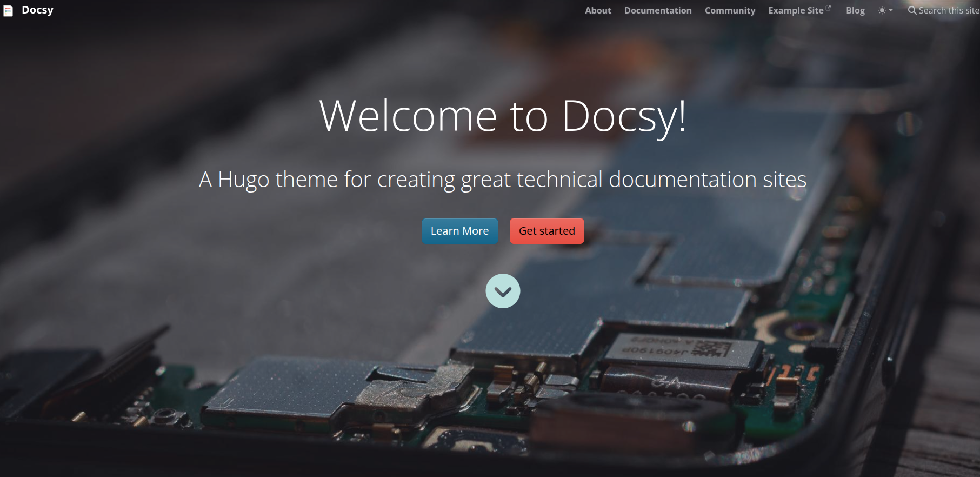
Task: Click the magnifying glass search icon
Action: tap(912, 10)
